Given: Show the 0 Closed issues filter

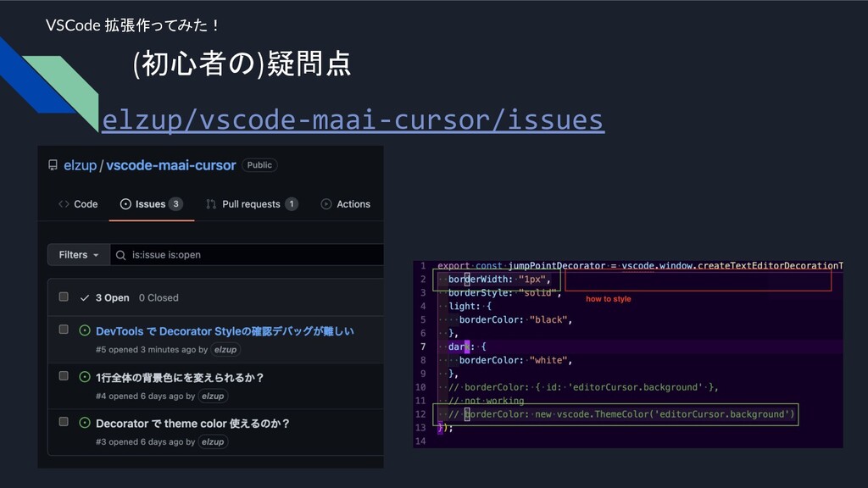Looking at the screenshot, I should pyautogui.click(x=159, y=297).
